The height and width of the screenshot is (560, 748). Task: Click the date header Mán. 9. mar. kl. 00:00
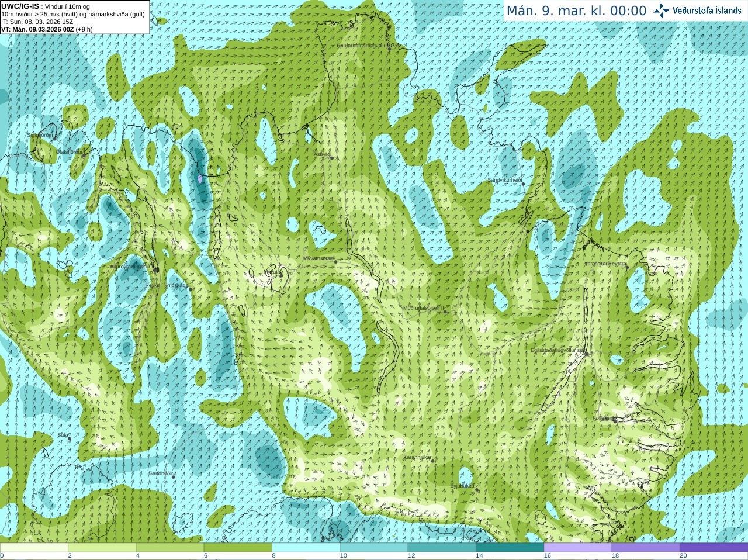tap(576, 11)
